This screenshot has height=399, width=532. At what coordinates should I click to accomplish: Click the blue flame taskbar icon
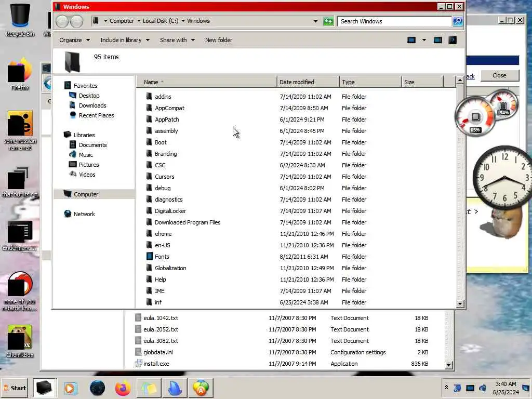pyautogui.click(x=175, y=388)
